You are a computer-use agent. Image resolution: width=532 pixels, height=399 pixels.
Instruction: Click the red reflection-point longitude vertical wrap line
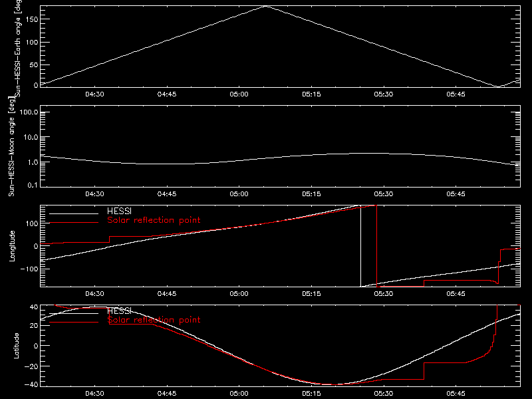pyautogui.click(x=376, y=246)
